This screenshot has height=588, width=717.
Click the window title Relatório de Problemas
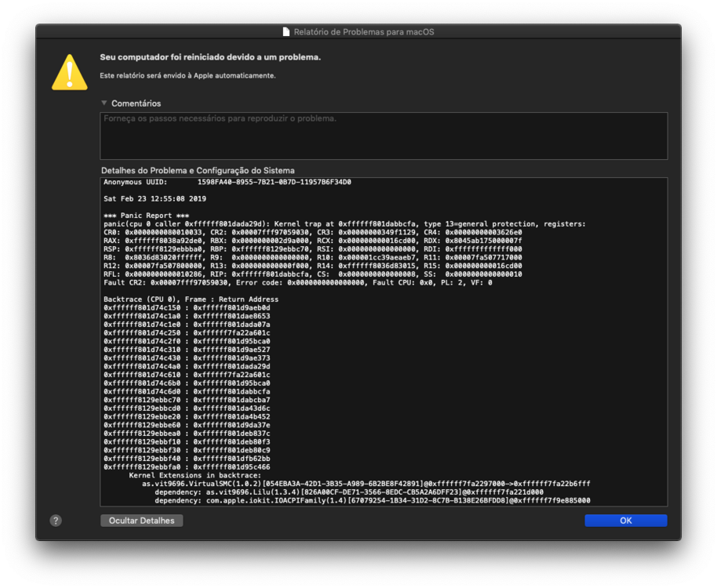click(x=363, y=32)
